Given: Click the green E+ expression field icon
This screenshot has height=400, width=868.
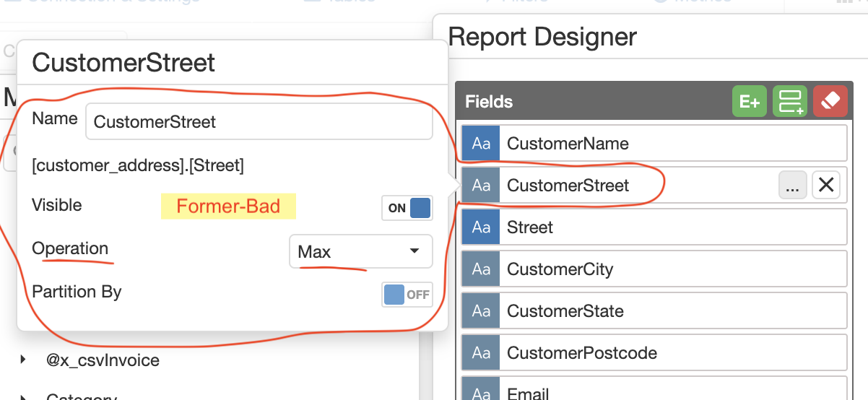Looking at the screenshot, I should pyautogui.click(x=750, y=102).
